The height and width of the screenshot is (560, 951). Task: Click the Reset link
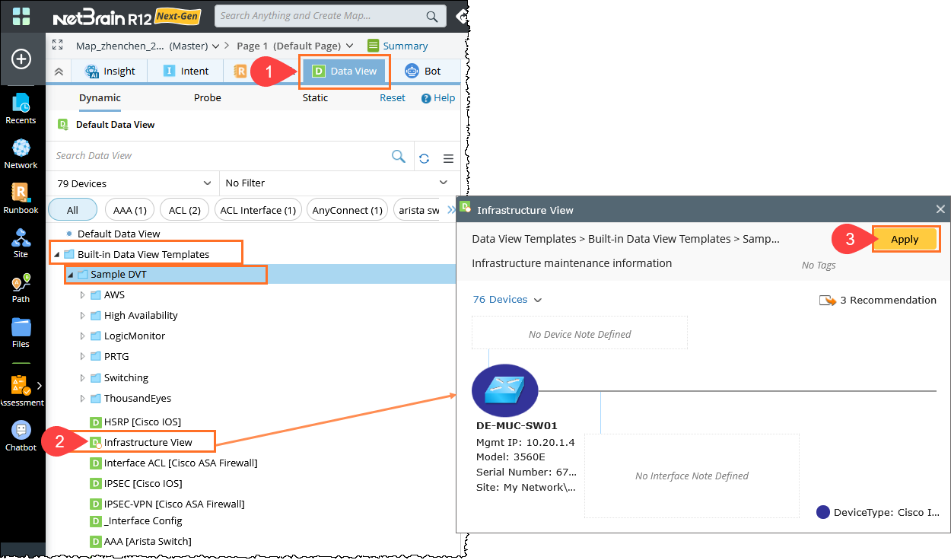[x=393, y=97]
